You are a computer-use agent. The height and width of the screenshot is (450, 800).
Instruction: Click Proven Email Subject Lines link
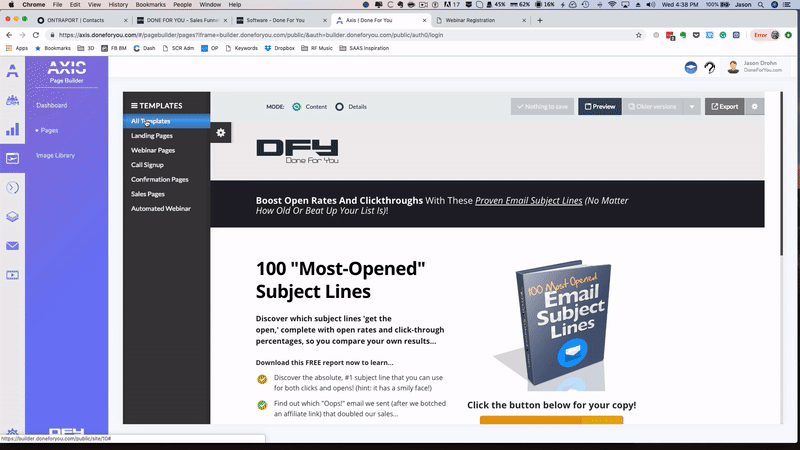(528, 201)
